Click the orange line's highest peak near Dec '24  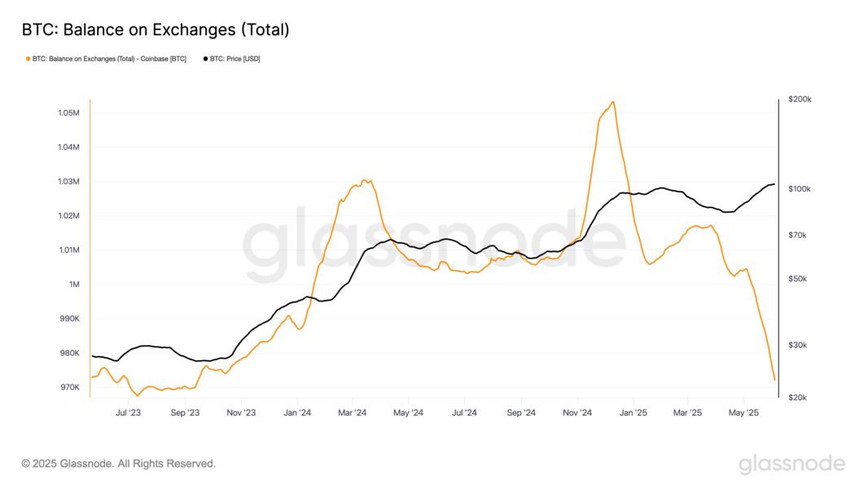(x=612, y=102)
